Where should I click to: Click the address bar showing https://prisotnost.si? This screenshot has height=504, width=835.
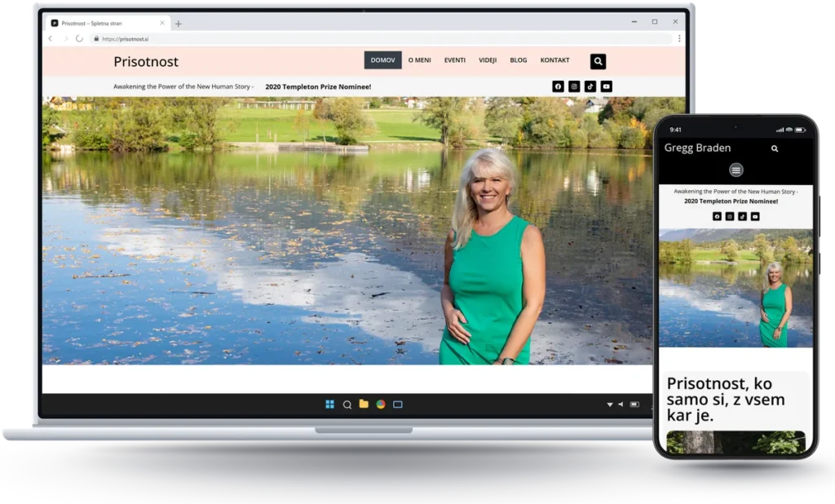pos(381,38)
